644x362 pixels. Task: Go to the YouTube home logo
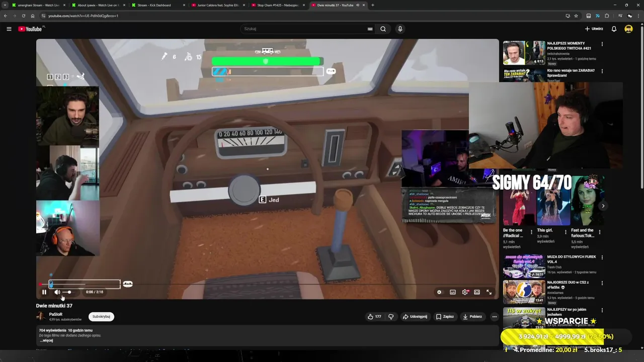[31, 29]
